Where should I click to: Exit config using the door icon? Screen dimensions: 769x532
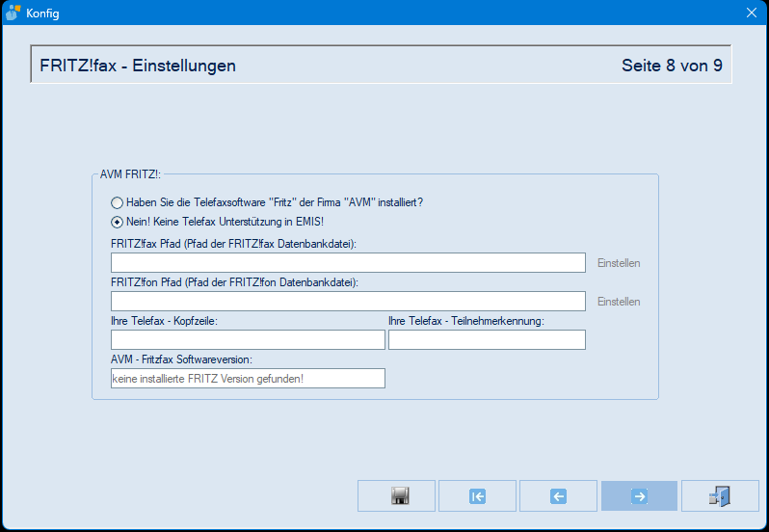tap(720, 495)
